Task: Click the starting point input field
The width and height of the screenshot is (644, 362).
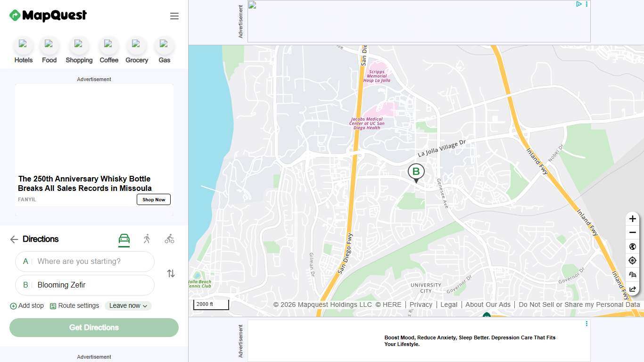Action: [x=85, y=261]
